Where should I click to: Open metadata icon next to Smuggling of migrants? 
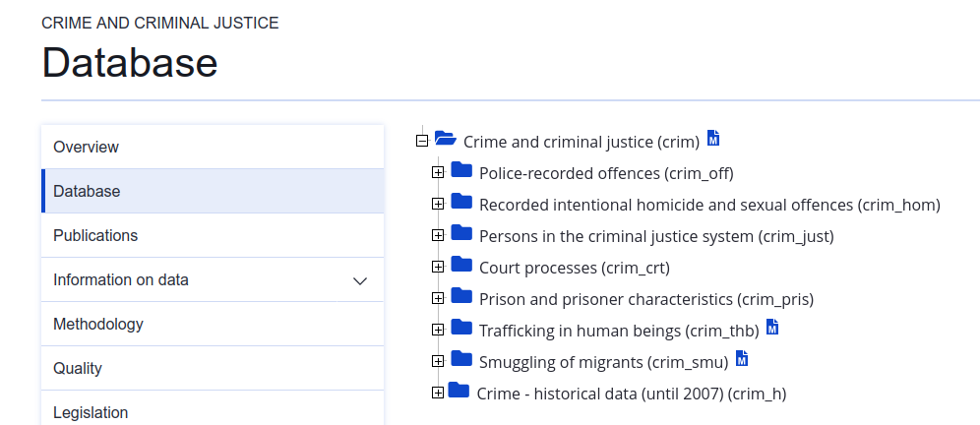point(742,359)
